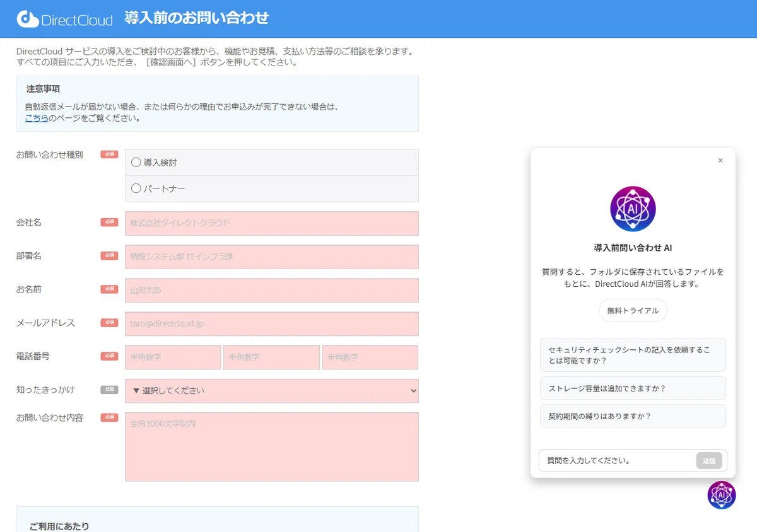Screen dimensions: 757x532
Task: Click the ご利用にあたり heading
Action: point(59,526)
